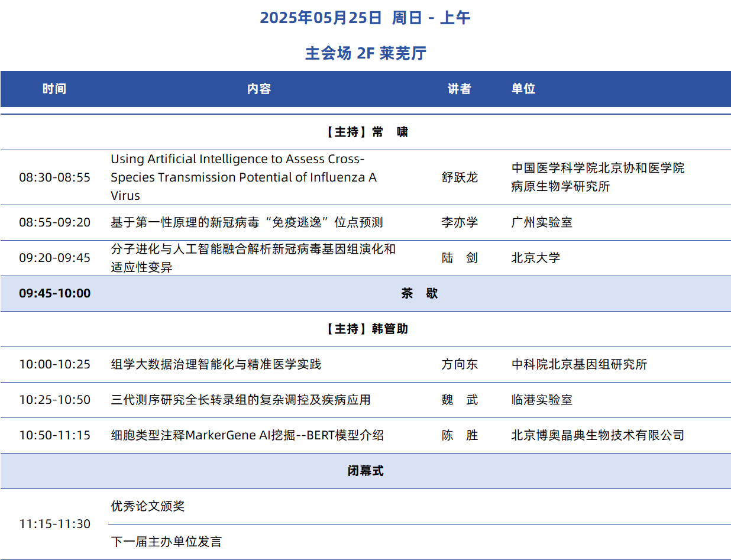Screen dimensions: 731x560
Task: Select the host row 【主持】常 啸
Action: (x=365, y=132)
